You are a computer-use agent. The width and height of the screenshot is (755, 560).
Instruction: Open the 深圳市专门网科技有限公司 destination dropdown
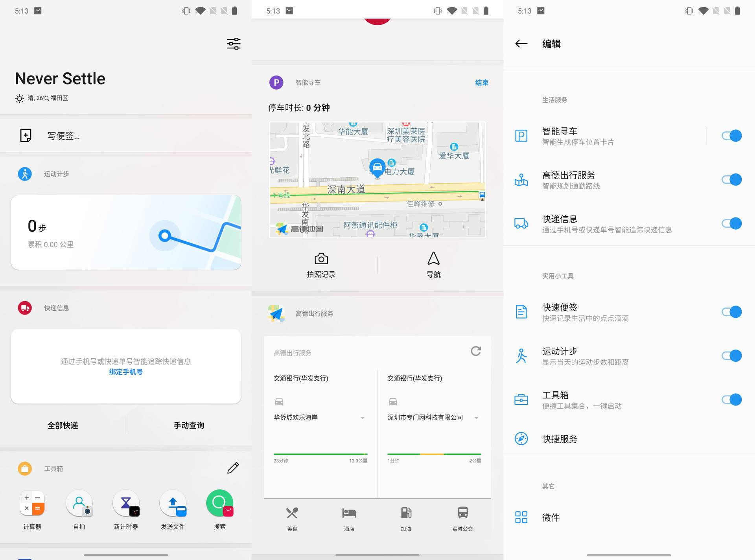pyautogui.click(x=477, y=418)
